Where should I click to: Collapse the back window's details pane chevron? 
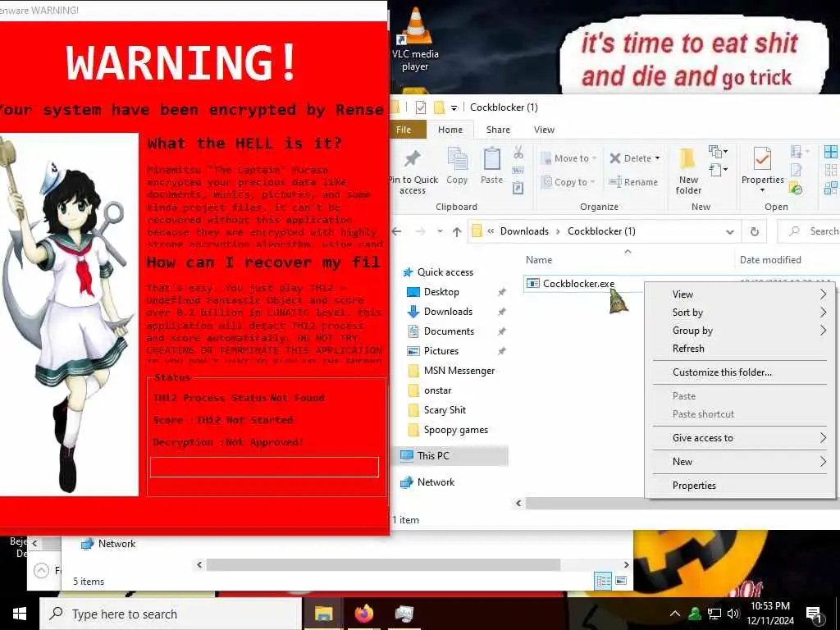pos(41,571)
